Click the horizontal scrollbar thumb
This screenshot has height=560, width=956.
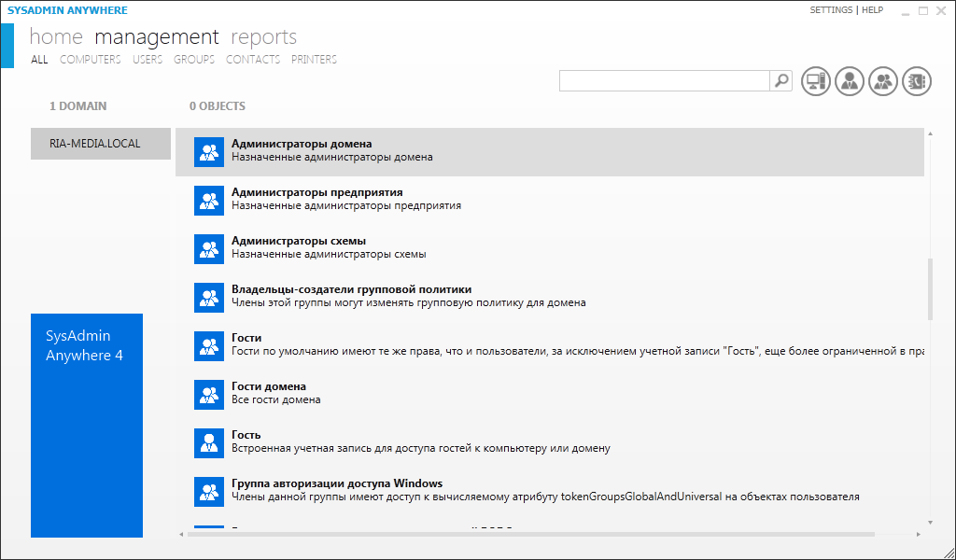point(531,535)
